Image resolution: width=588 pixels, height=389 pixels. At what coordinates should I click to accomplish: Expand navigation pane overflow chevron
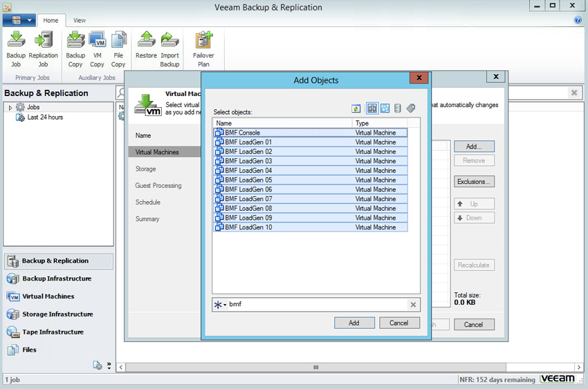pyautogui.click(x=109, y=366)
